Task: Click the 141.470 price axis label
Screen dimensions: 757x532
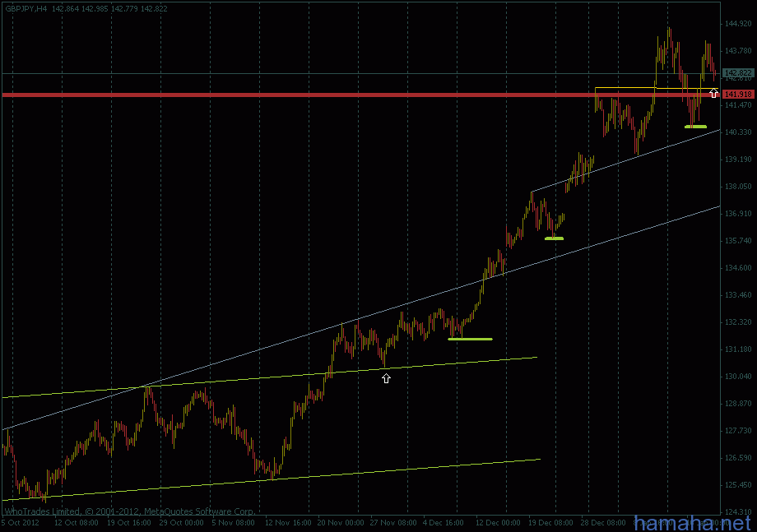Action: point(738,104)
